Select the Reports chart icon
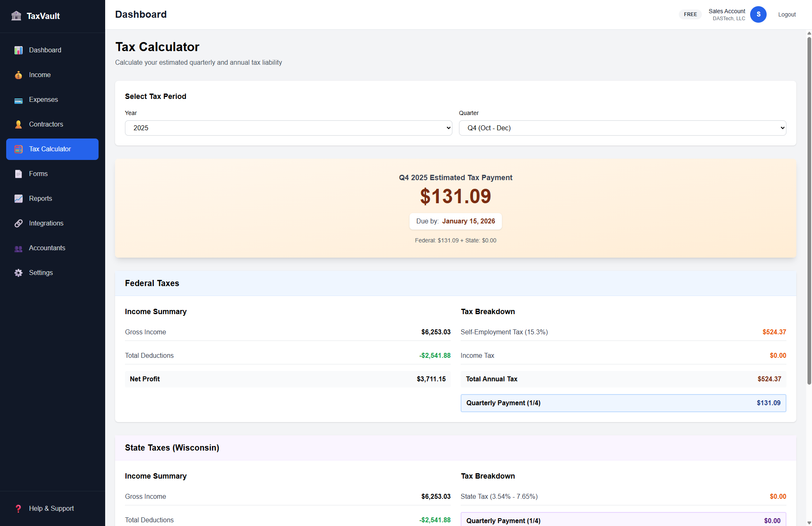This screenshot has width=812, height=526. pos(19,199)
